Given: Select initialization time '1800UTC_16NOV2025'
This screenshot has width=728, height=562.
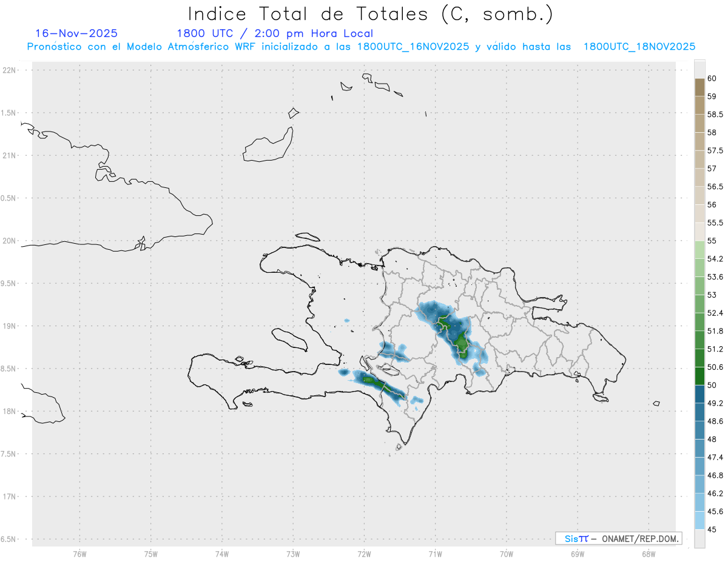Looking at the screenshot, I should click(413, 47).
